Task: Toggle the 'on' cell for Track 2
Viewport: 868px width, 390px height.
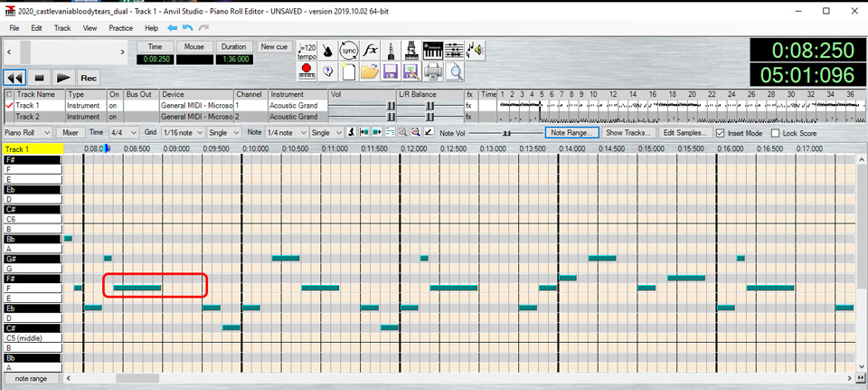Action: (115, 117)
